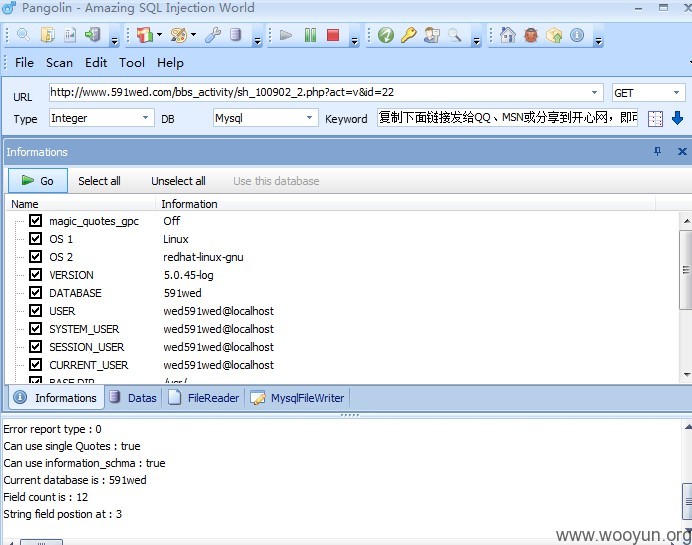Toggle the CURRENT_USER checkbox
Viewport: 692px width, 545px height.
pyautogui.click(x=35, y=365)
